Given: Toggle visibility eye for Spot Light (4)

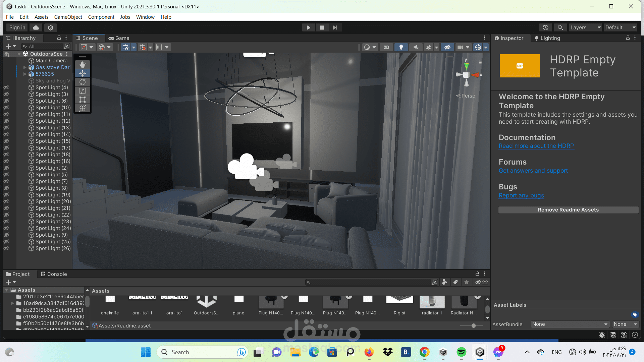Looking at the screenshot, I should (6, 87).
